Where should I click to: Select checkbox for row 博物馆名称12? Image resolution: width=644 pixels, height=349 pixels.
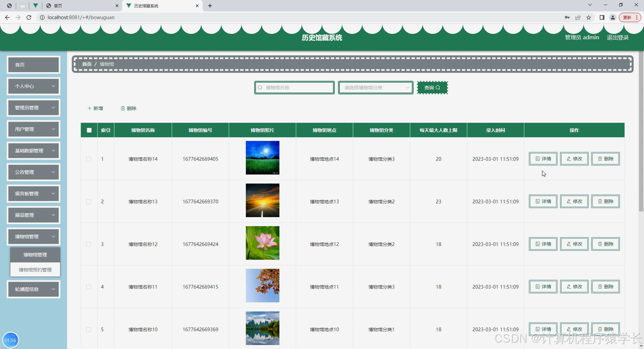tap(89, 244)
